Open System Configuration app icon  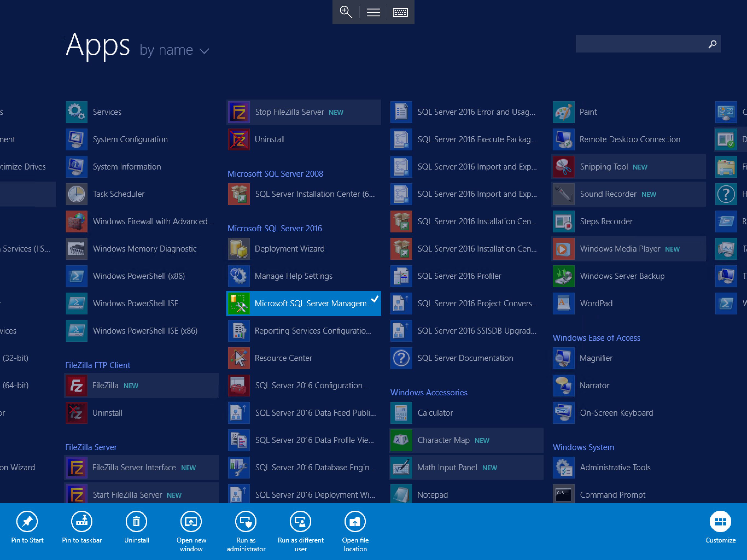coord(76,139)
